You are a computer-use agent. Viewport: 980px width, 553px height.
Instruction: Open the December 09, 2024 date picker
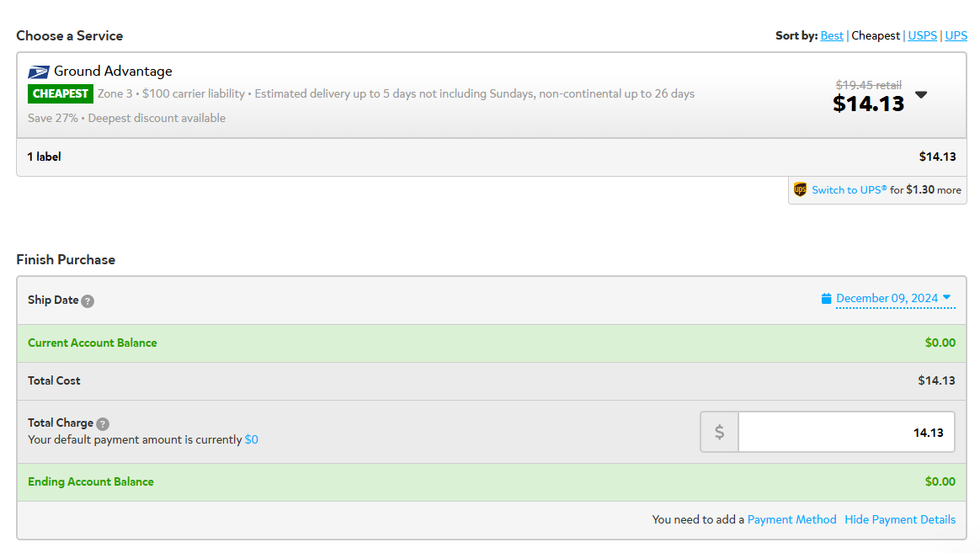tap(887, 299)
